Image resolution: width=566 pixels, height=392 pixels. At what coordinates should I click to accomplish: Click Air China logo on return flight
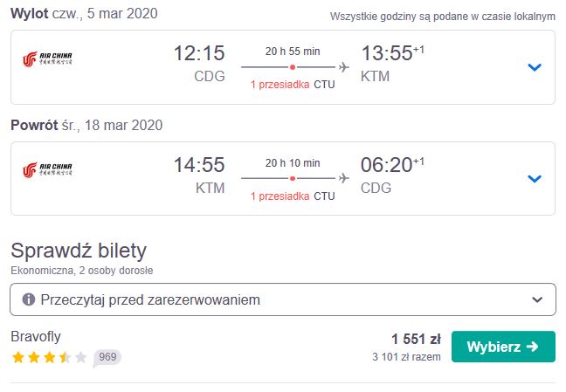47,170
